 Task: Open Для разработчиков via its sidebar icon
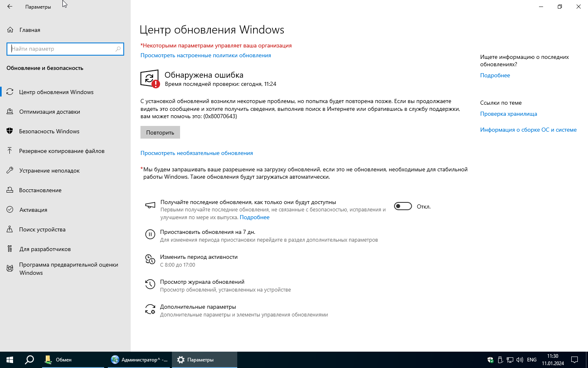pos(10,249)
